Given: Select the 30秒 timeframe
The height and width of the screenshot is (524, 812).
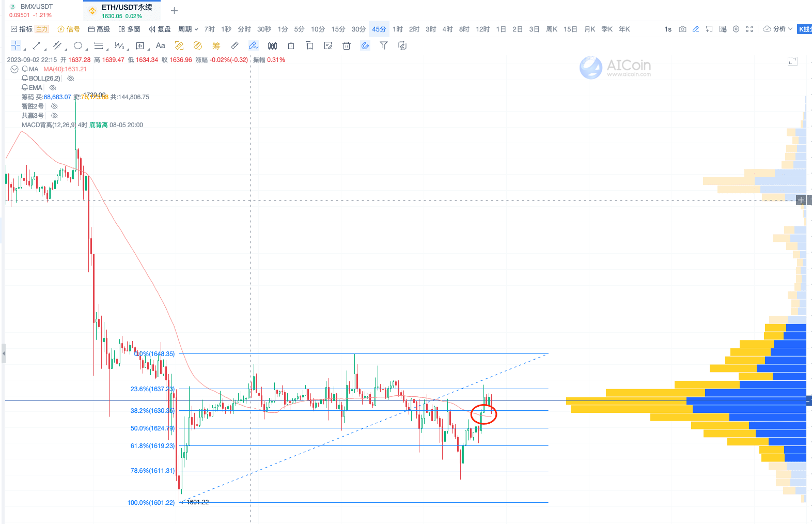Looking at the screenshot, I should (x=264, y=29).
